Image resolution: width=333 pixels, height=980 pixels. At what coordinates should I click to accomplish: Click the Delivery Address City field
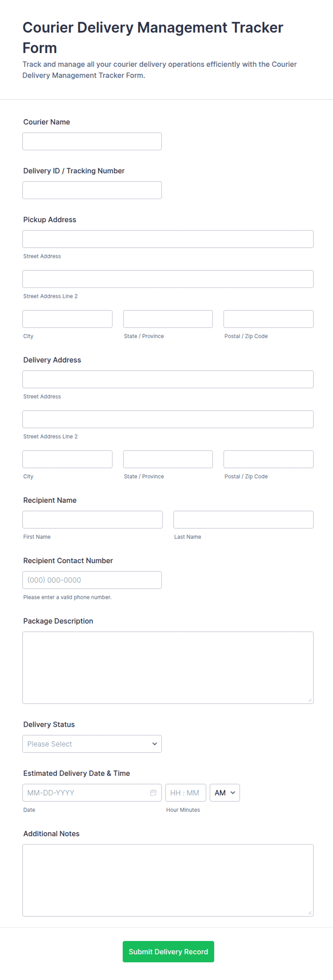(x=67, y=459)
